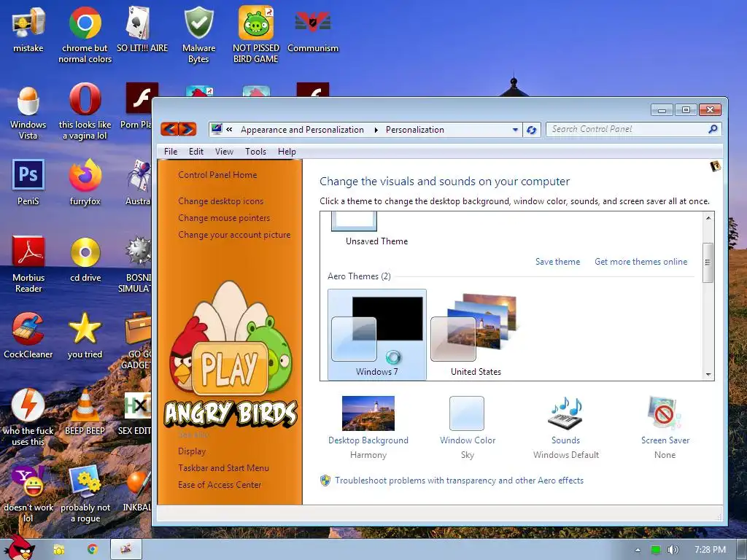Open the 'mistake' desktop icon

pyautogui.click(x=28, y=28)
